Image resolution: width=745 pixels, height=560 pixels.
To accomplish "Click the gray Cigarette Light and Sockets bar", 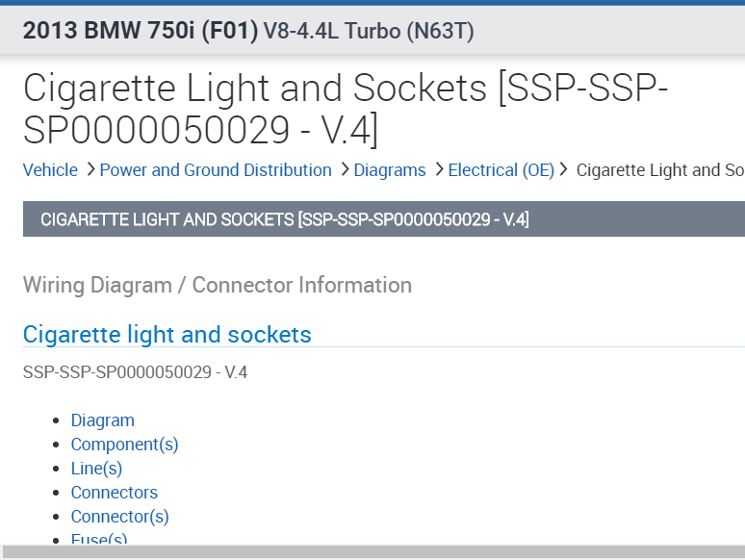I will pyautogui.click(x=383, y=219).
